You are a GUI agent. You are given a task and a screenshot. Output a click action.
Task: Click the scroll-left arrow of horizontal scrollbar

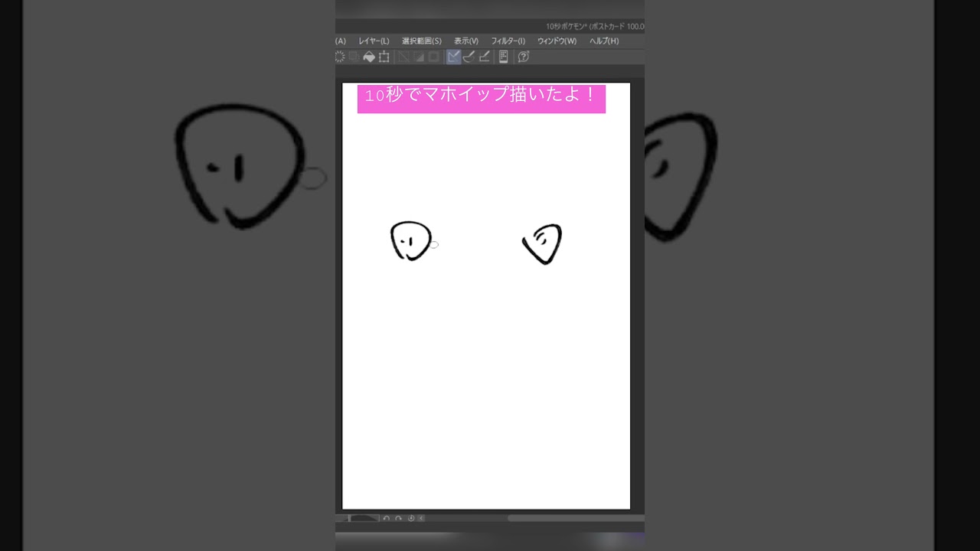421,518
